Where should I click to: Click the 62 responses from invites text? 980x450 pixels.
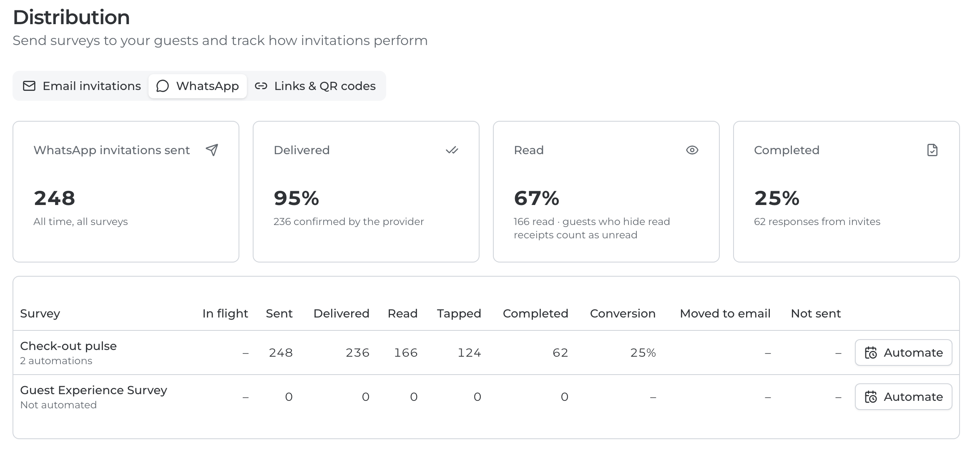pos(817,222)
